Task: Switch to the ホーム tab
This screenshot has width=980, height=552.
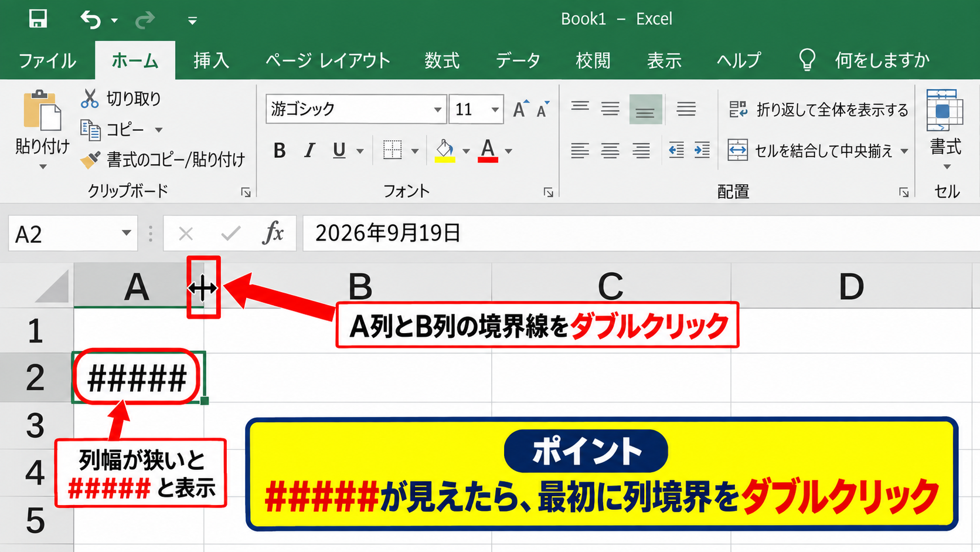Action: pyautogui.click(x=135, y=60)
